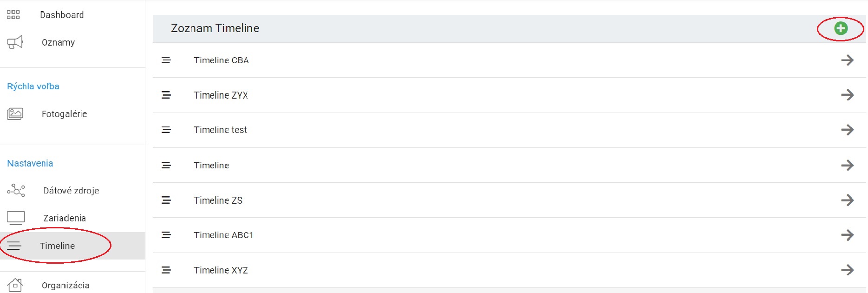Image resolution: width=868 pixels, height=293 pixels.
Task: Open Timeline ABC1 arrow on the right
Action: [x=848, y=235]
